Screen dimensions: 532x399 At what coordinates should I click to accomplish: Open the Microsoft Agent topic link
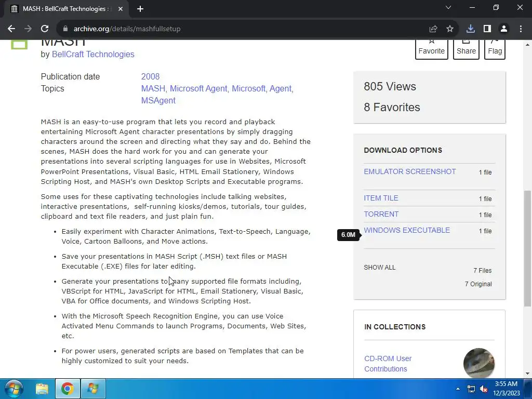click(198, 88)
